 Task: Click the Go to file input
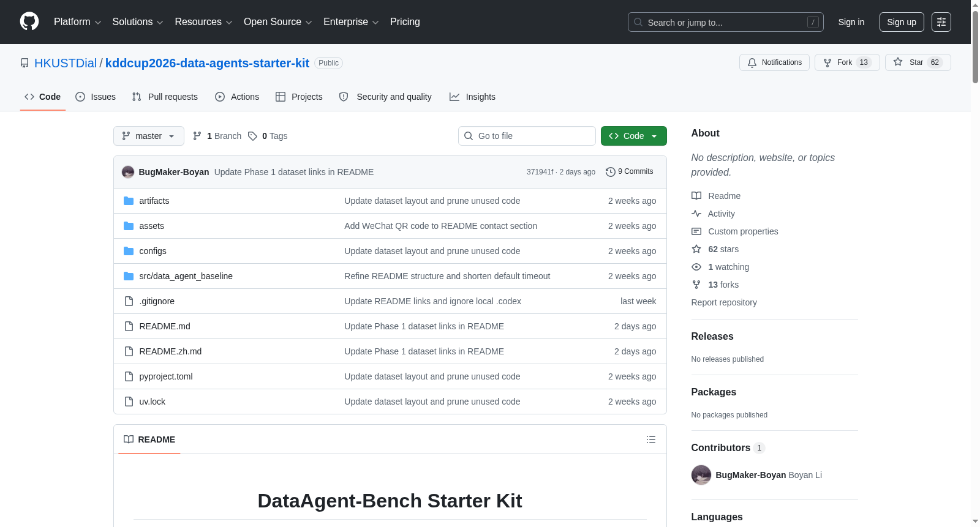point(527,136)
